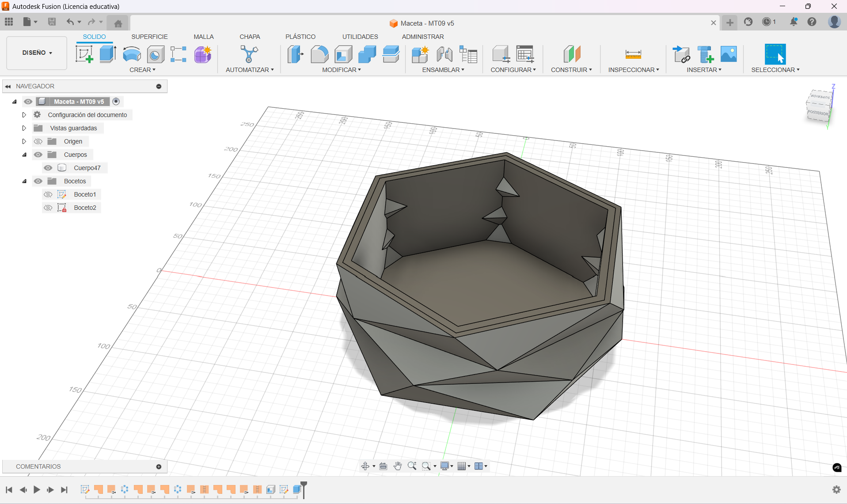
Task: Toggle visibility of Maceta - MT09 v5 root
Action: pyautogui.click(x=28, y=102)
